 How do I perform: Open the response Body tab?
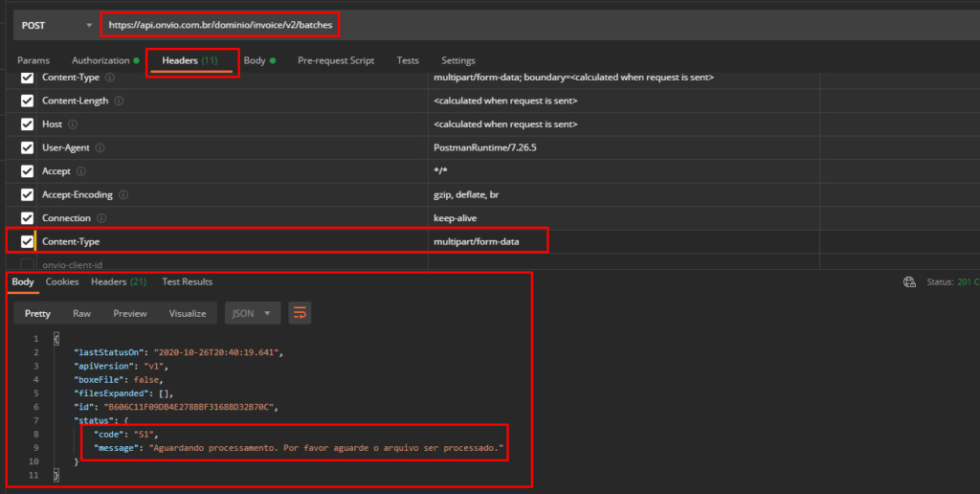[x=23, y=282]
